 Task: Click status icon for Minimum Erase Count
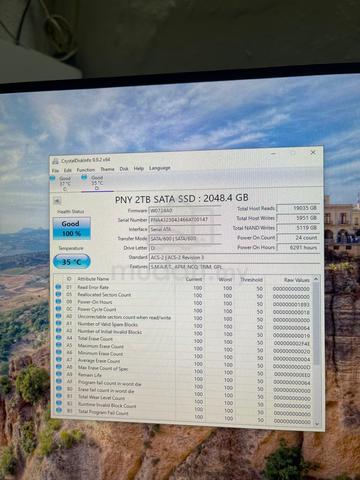click(59, 353)
